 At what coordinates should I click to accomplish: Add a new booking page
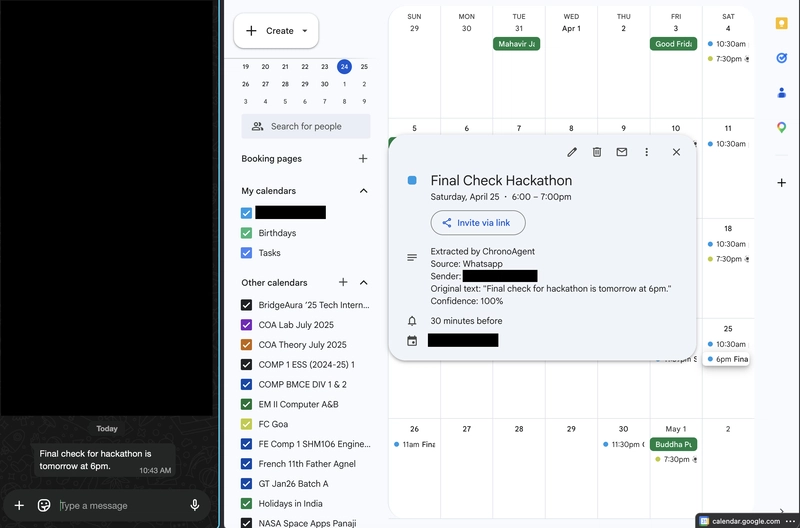coord(363,159)
